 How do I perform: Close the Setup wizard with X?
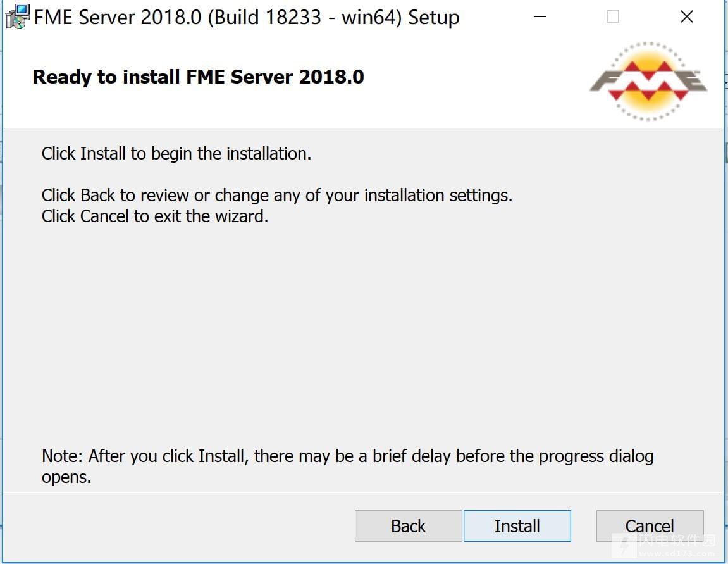point(687,16)
